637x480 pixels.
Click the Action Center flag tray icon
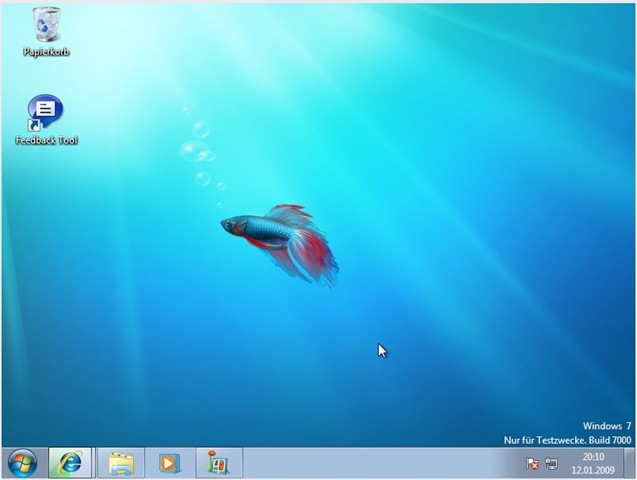pyautogui.click(x=532, y=463)
